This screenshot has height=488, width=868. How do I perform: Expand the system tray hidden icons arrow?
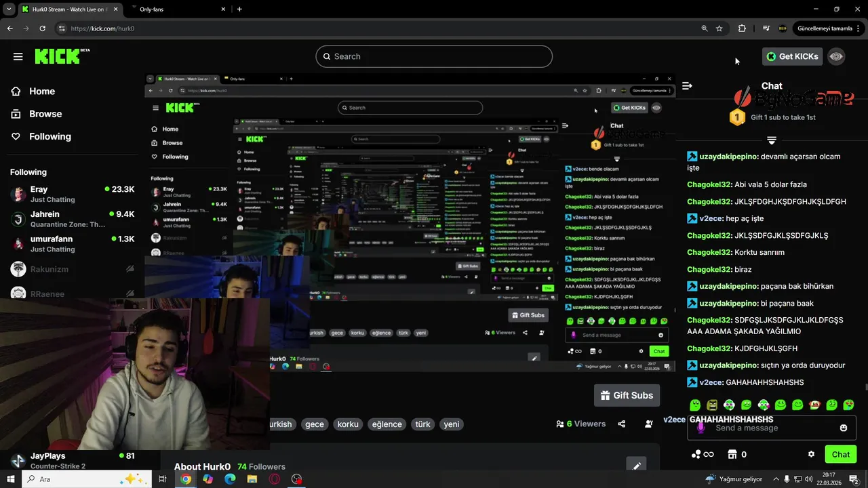click(x=776, y=479)
